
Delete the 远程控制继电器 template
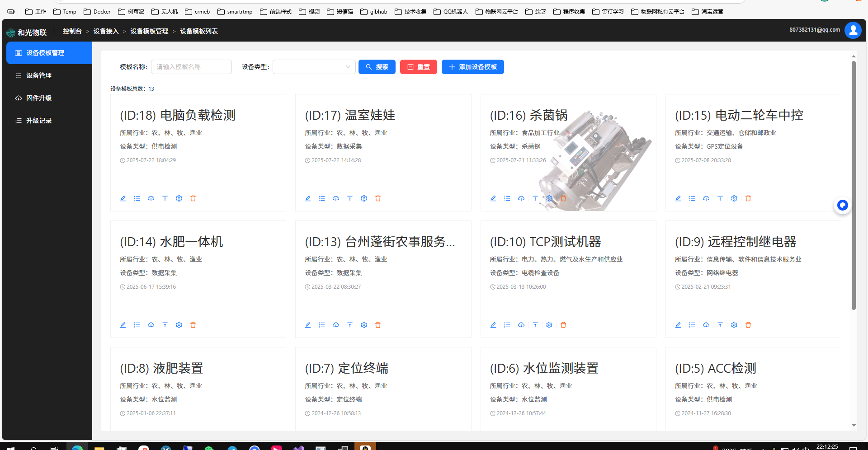pyautogui.click(x=748, y=325)
